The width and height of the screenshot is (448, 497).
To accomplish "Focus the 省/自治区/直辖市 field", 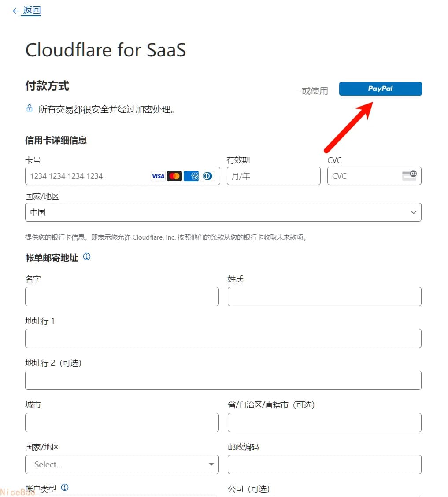I will [324, 422].
